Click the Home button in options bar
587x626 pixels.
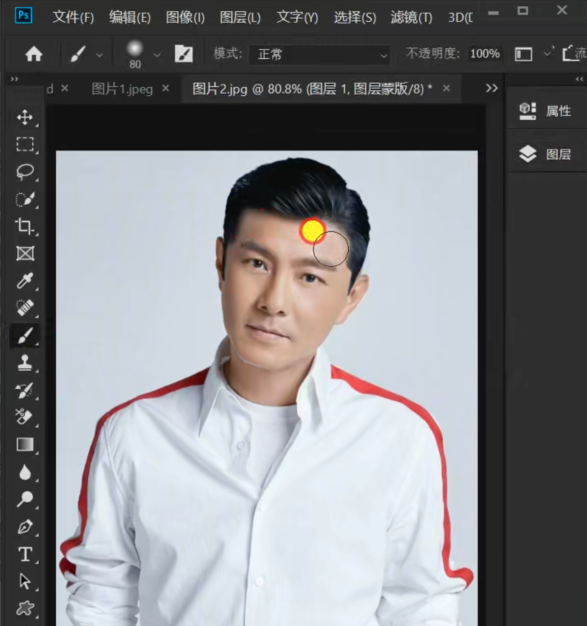34,53
